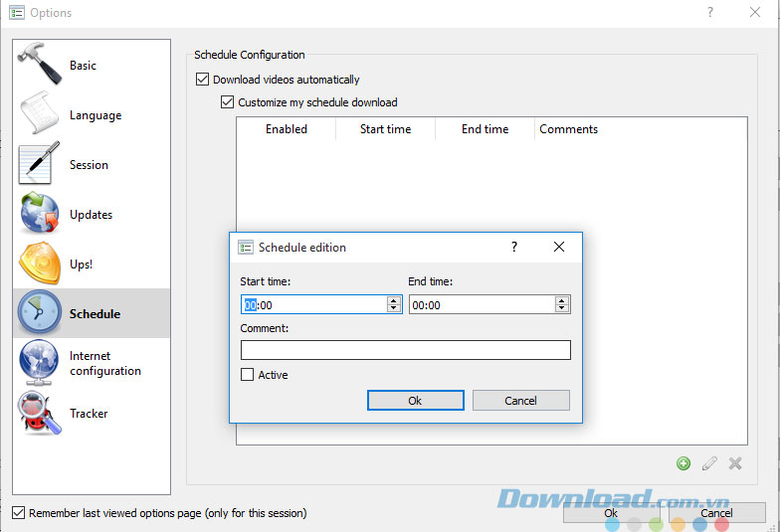Select the Tracker ladybug icon
The height and width of the screenshot is (532, 780).
(x=40, y=414)
